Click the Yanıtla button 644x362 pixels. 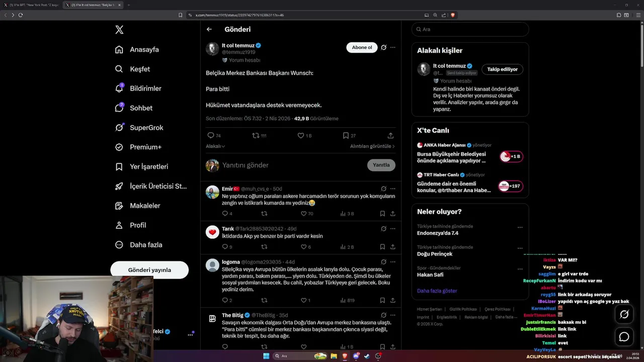click(x=381, y=165)
